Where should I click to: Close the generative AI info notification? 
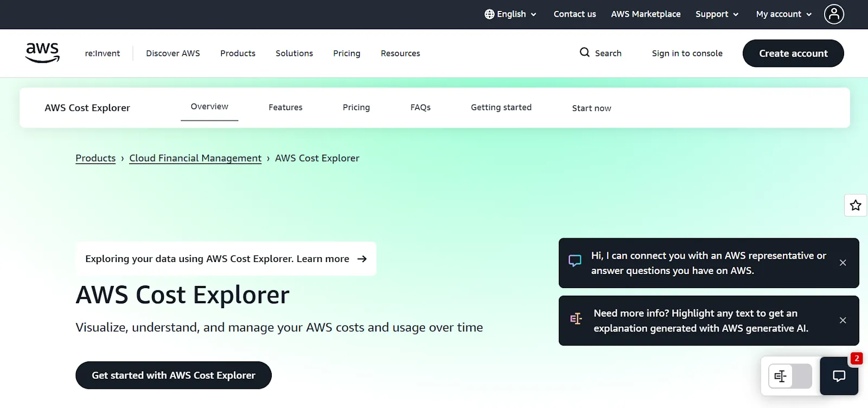pyautogui.click(x=843, y=320)
